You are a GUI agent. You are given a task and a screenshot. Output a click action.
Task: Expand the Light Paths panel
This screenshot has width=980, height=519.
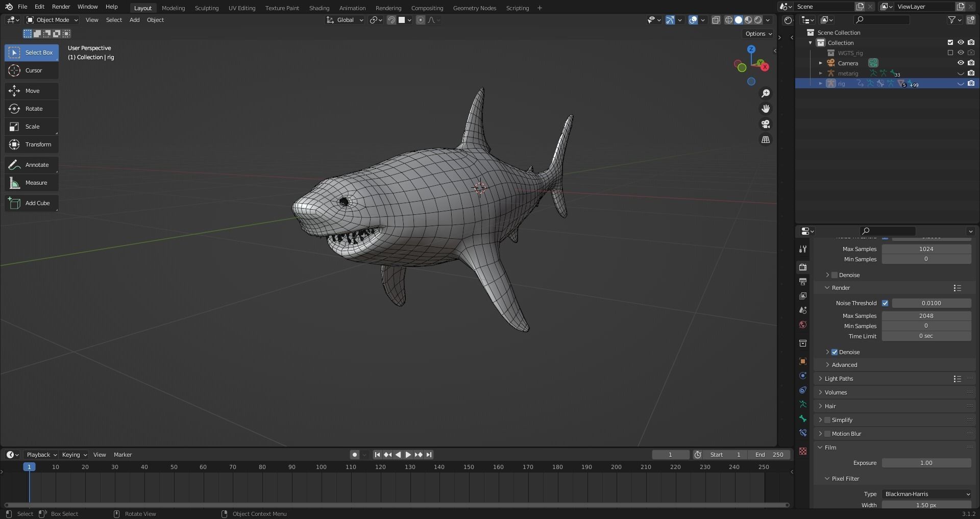pyautogui.click(x=839, y=379)
